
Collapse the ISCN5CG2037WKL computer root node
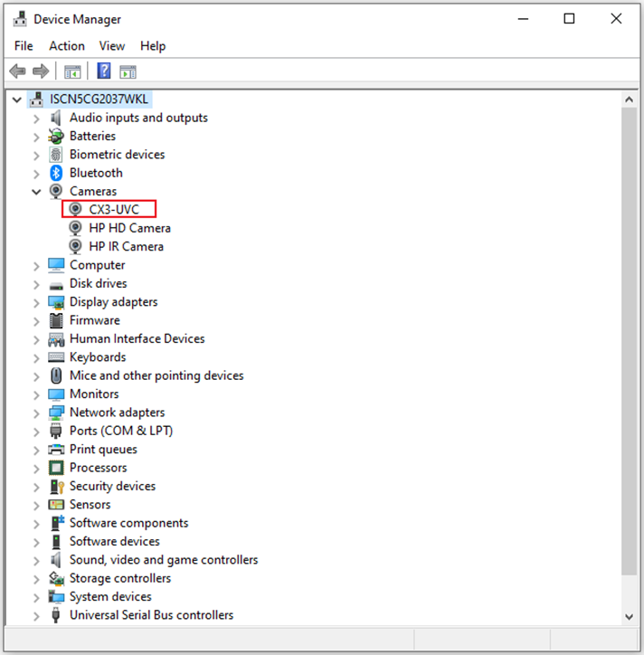[17, 99]
